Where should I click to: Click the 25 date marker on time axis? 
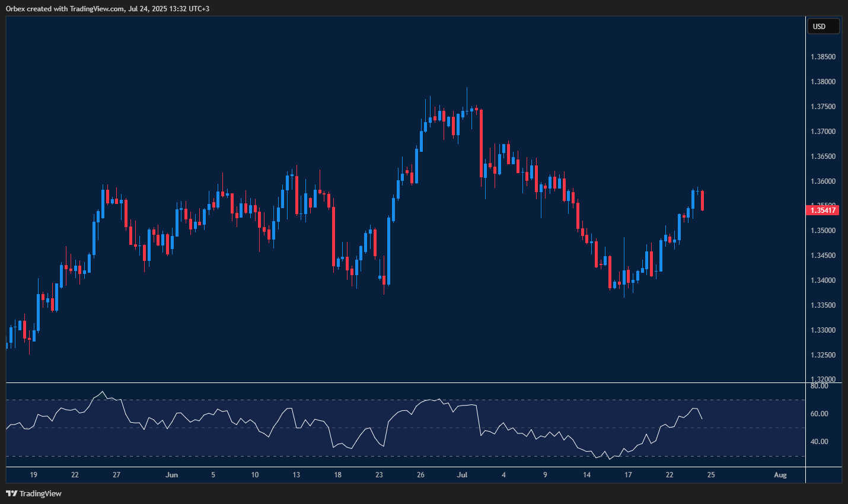click(x=711, y=475)
